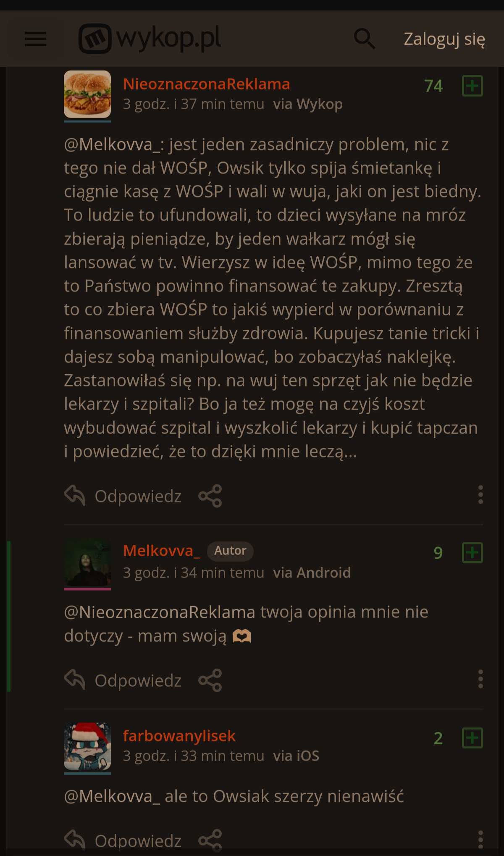
Task: Reply to Melkovva_ with Odpowiedz
Action: [x=123, y=680]
